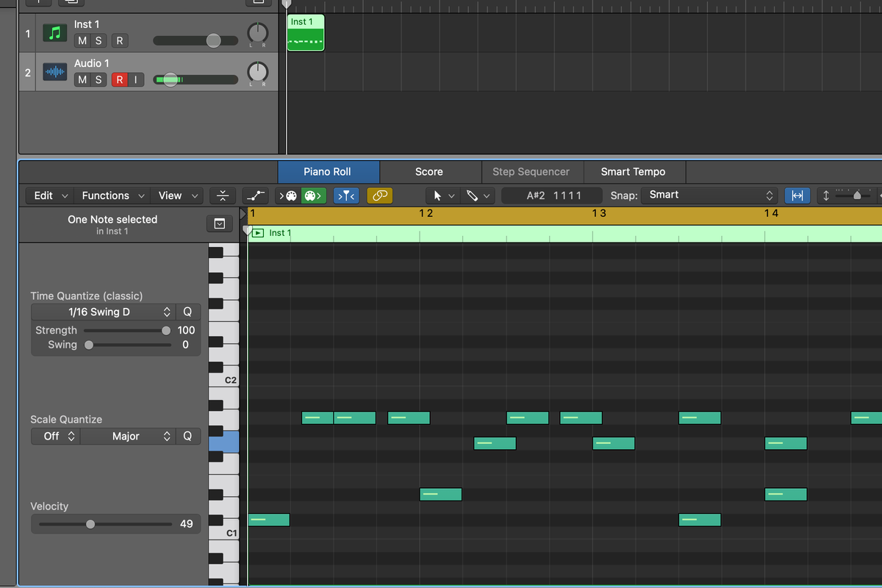This screenshot has height=588, width=882.
Task: Select the Inst 1 region in the tracks area
Action: [x=305, y=32]
